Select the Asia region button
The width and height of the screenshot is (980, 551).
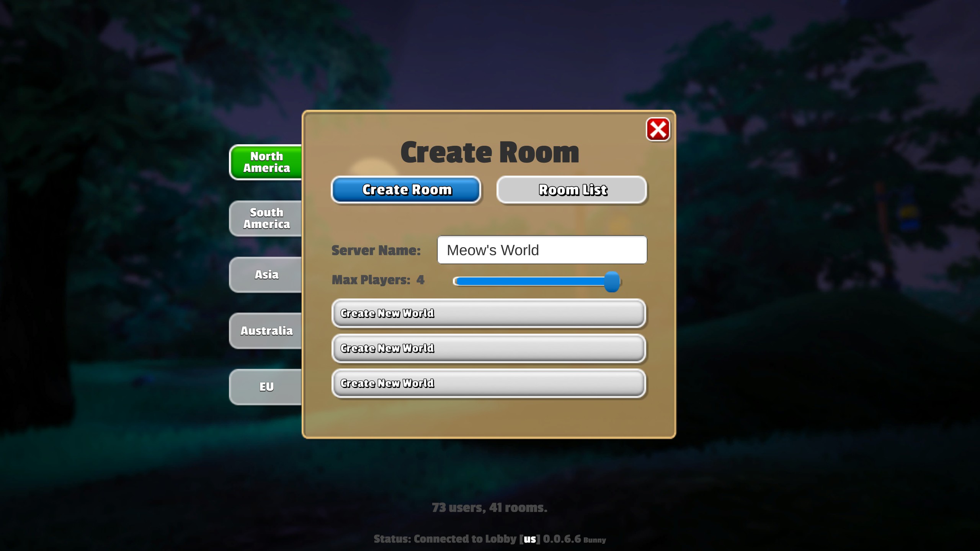tap(266, 274)
